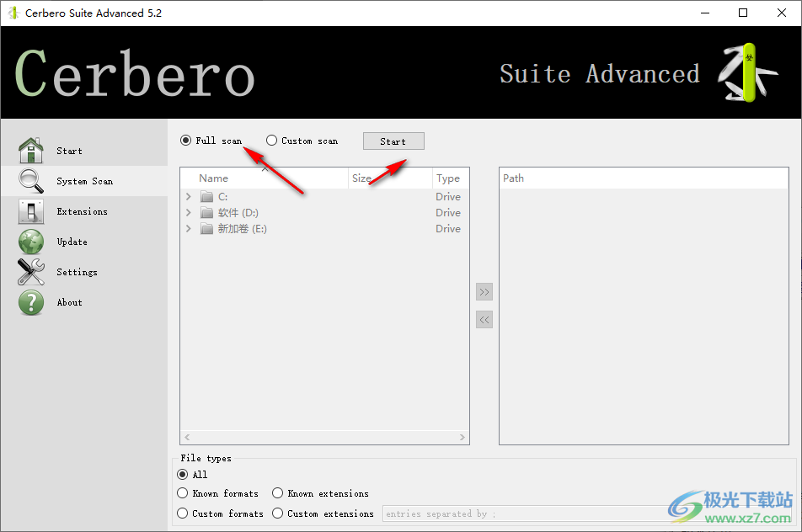Click the Update globe icon
The height and width of the screenshot is (532, 802).
coord(30,242)
